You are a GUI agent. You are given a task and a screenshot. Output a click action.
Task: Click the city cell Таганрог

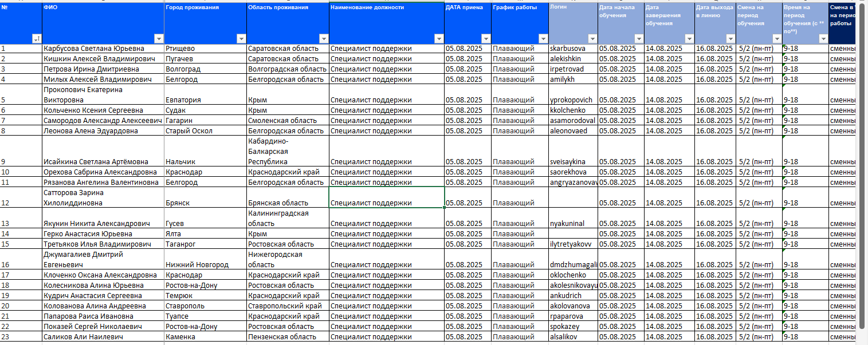point(205,244)
